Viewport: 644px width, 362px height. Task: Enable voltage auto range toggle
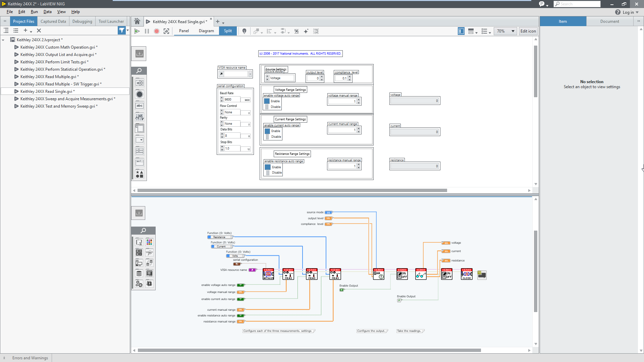click(267, 101)
